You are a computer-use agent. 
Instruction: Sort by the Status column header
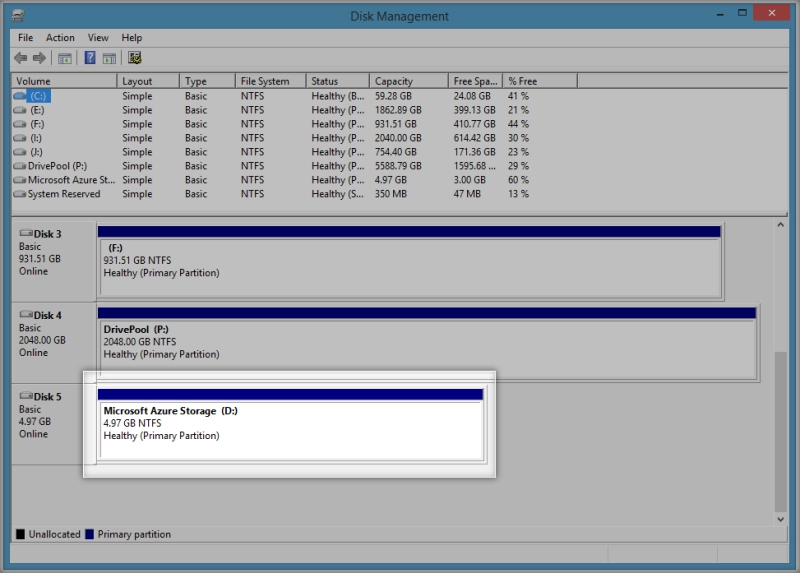338,81
